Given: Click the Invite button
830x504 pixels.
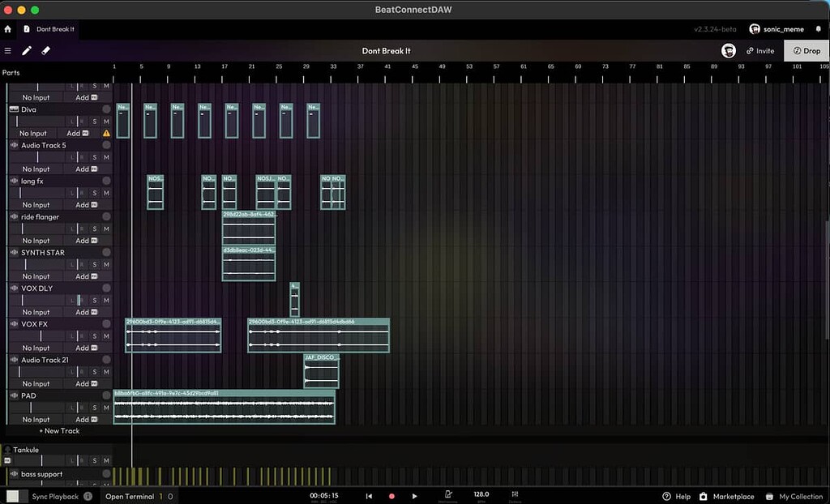Looking at the screenshot, I should pos(760,50).
